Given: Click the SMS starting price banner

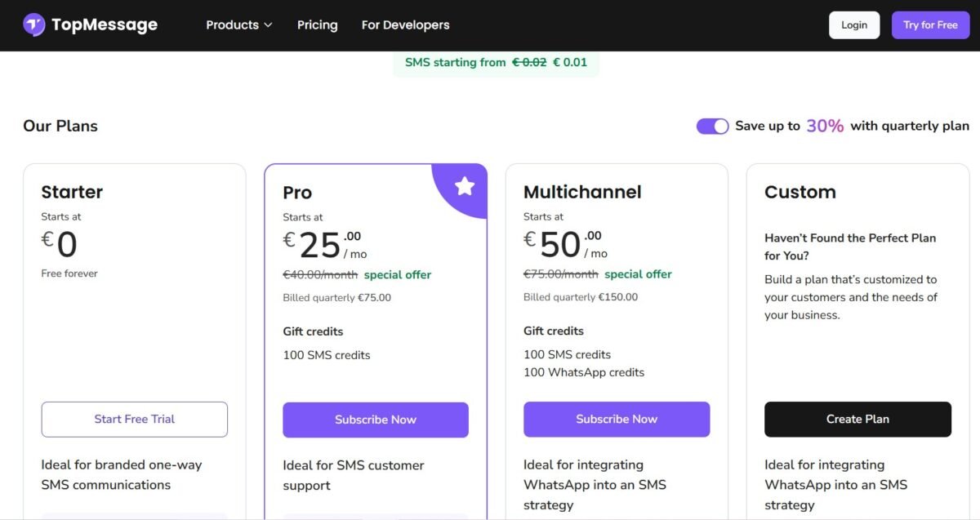Looking at the screenshot, I should pos(496,63).
